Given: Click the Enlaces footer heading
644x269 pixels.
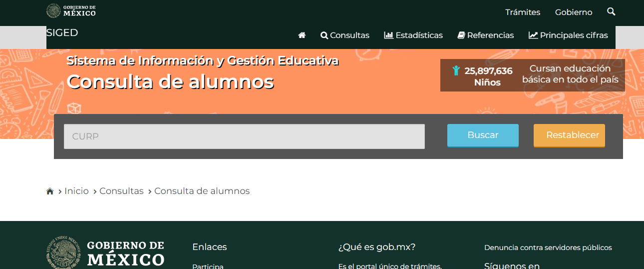Looking at the screenshot, I should (210, 247).
